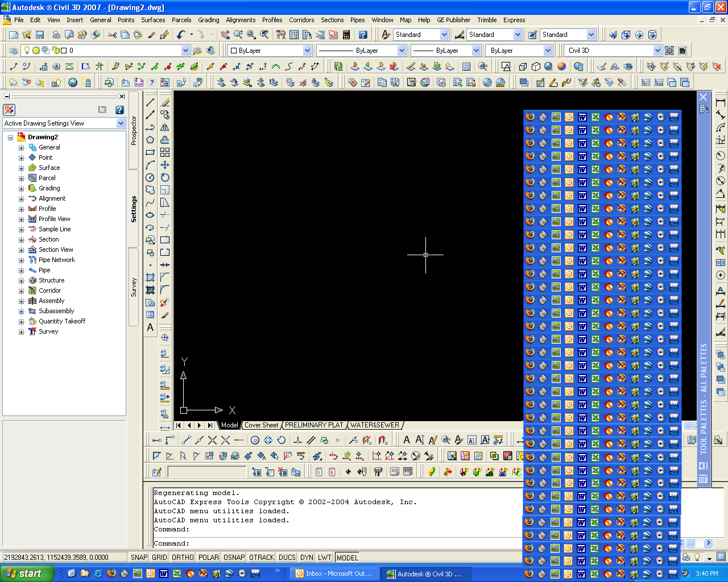Select the Rectangle draw tool
728x582 pixels.
150,152
